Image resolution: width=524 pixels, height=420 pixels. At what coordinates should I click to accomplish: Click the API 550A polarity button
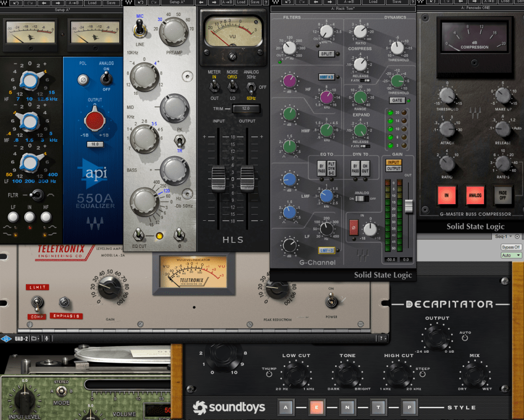click(x=82, y=80)
